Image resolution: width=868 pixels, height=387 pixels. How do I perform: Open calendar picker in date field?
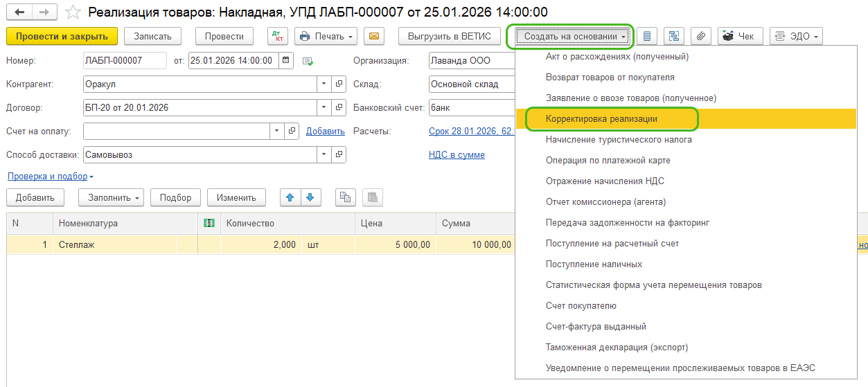pos(286,60)
